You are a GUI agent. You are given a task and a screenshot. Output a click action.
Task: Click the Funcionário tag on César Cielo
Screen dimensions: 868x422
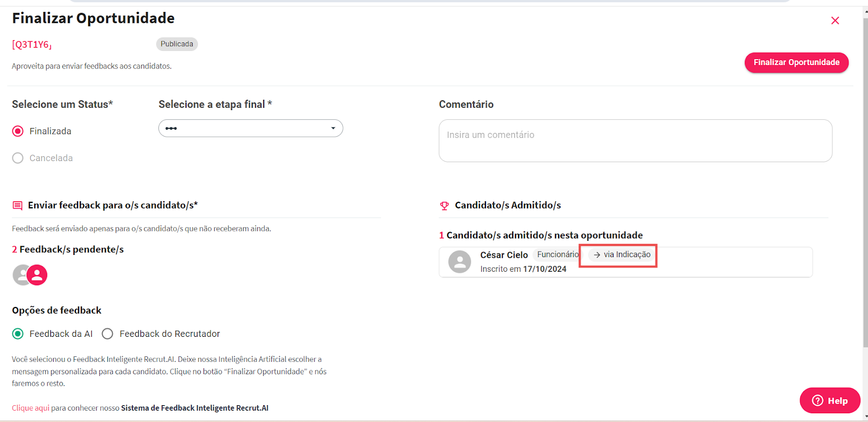(557, 255)
